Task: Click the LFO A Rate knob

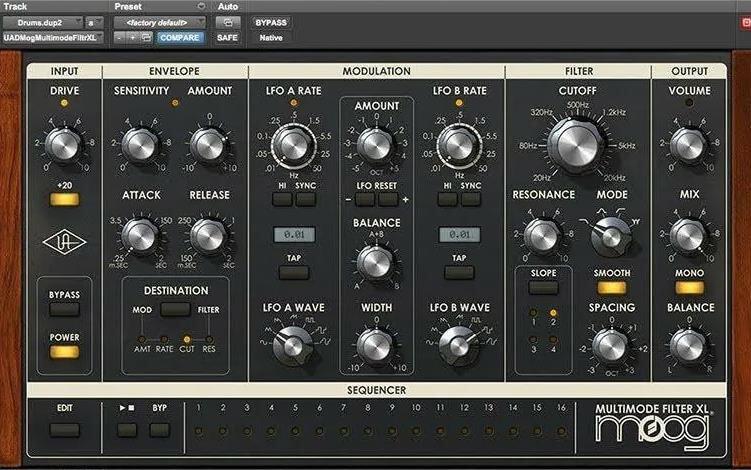Action: (x=294, y=145)
